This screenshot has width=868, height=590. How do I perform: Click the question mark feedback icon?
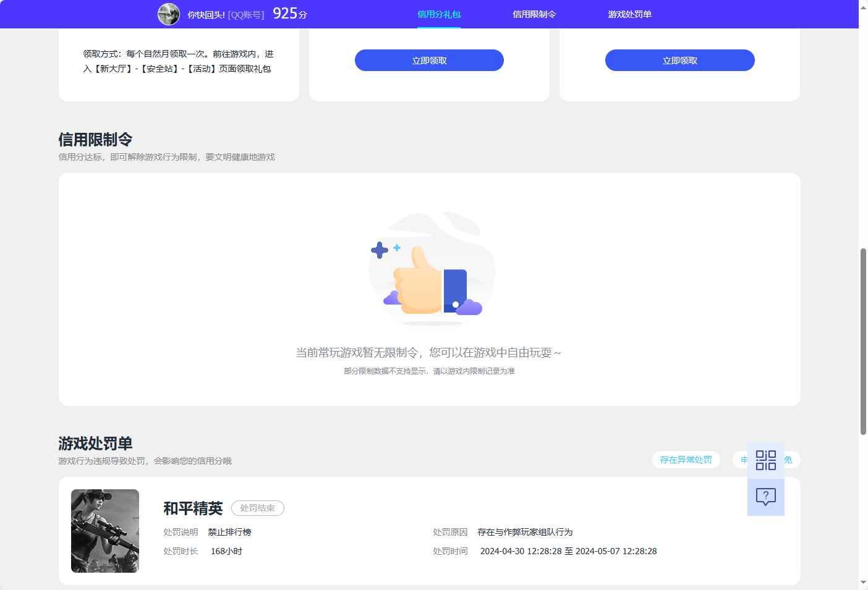765,496
